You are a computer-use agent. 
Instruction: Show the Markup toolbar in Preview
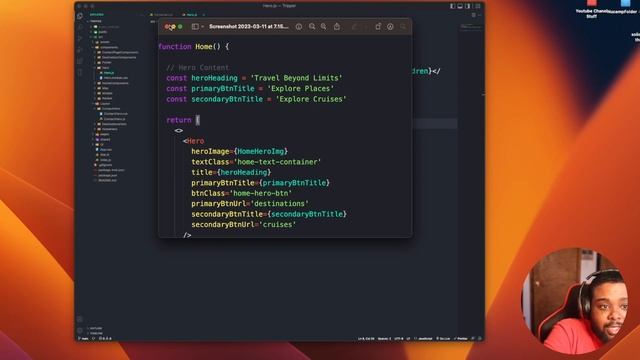(x=390, y=27)
